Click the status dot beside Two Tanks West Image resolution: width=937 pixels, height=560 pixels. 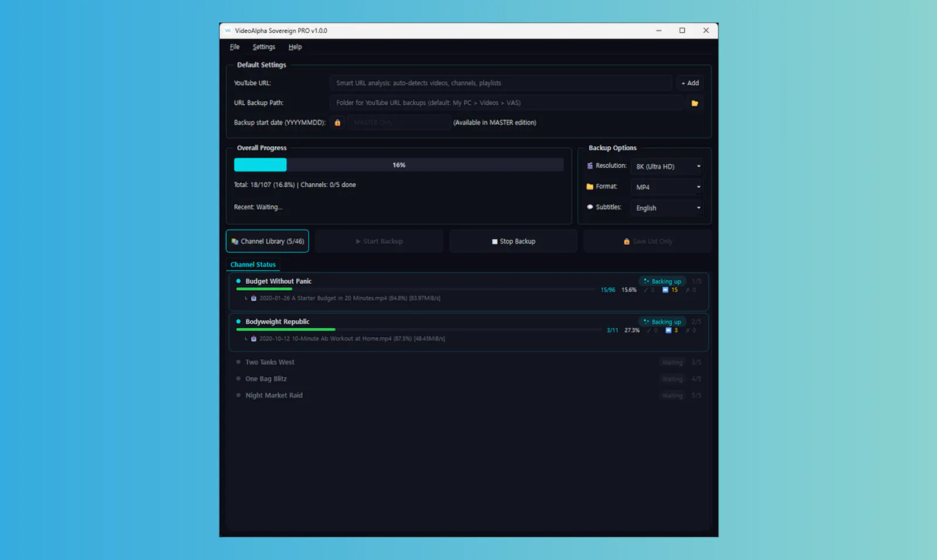pyautogui.click(x=238, y=362)
